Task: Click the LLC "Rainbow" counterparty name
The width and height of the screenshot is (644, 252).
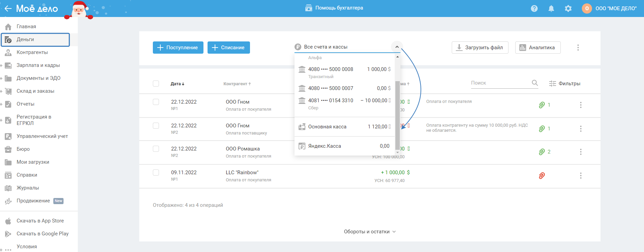Action: pyautogui.click(x=242, y=173)
